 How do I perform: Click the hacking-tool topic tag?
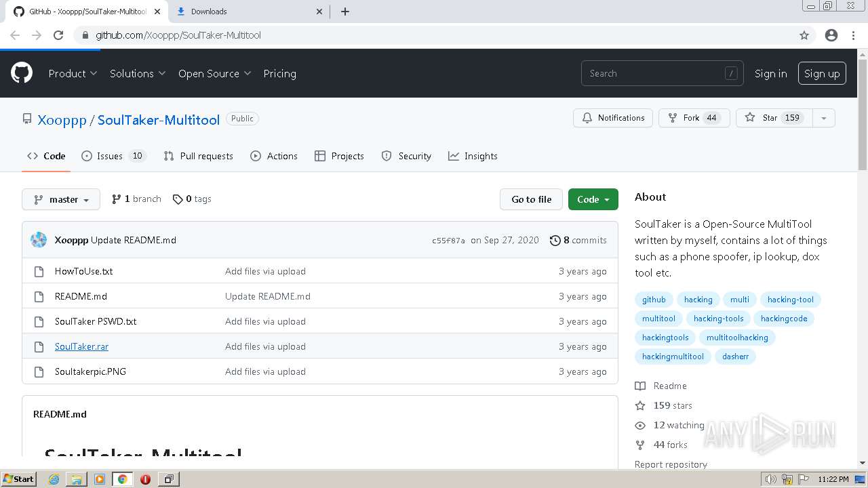(790, 300)
